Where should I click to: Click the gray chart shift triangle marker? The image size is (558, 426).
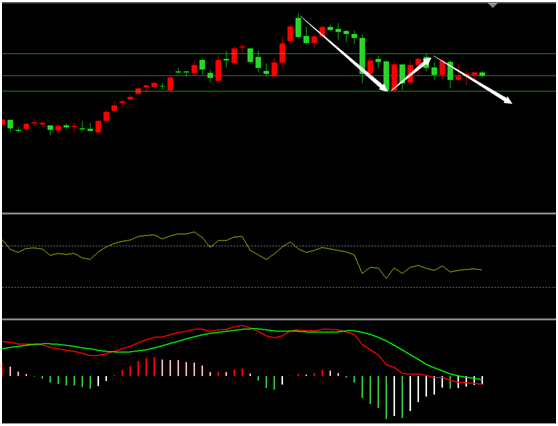(493, 5)
